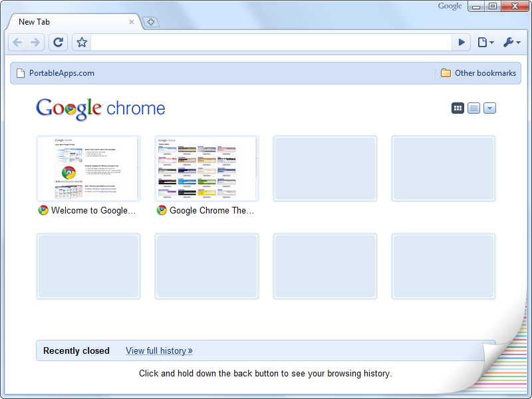
Task: Open PortableApps.com bookmark
Action: click(55, 73)
